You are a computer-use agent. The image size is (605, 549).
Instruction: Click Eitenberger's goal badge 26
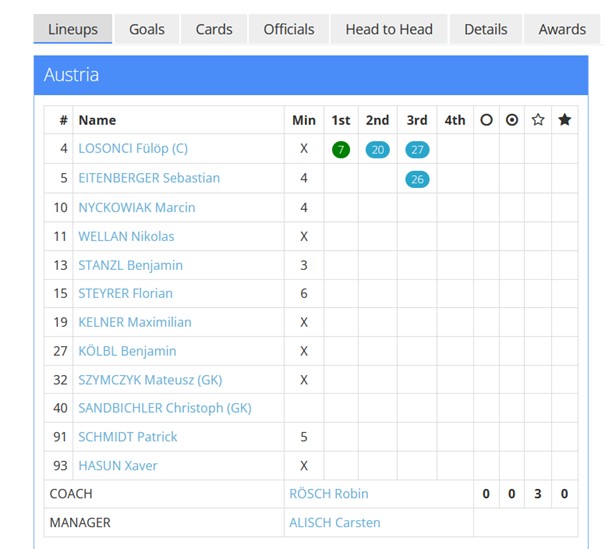[417, 179]
